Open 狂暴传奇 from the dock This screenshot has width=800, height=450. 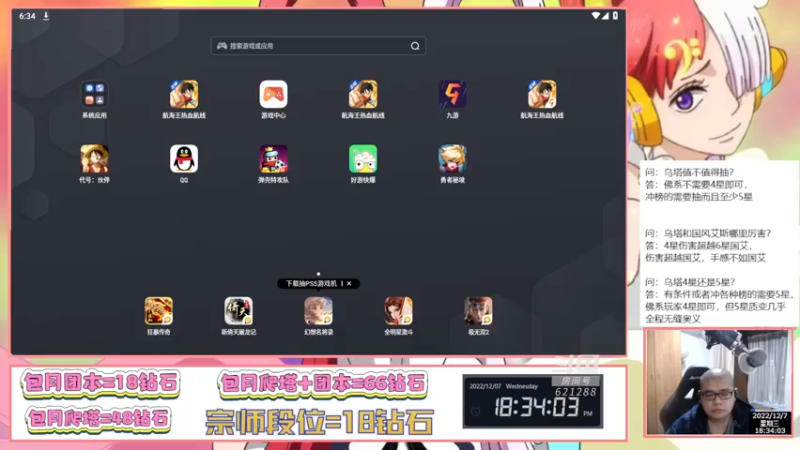point(159,311)
